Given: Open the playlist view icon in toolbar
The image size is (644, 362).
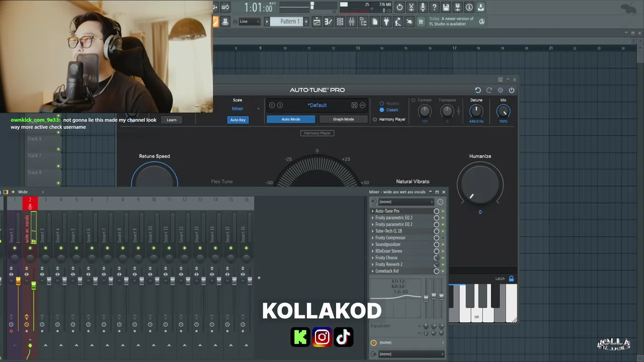Looking at the screenshot, I should pyautogui.click(x=317, y=22).
